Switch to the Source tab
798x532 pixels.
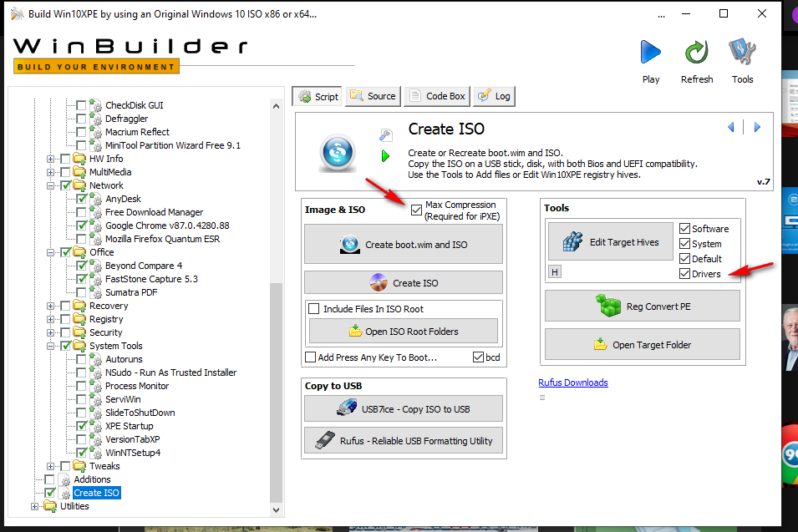[x=373, y=96]
